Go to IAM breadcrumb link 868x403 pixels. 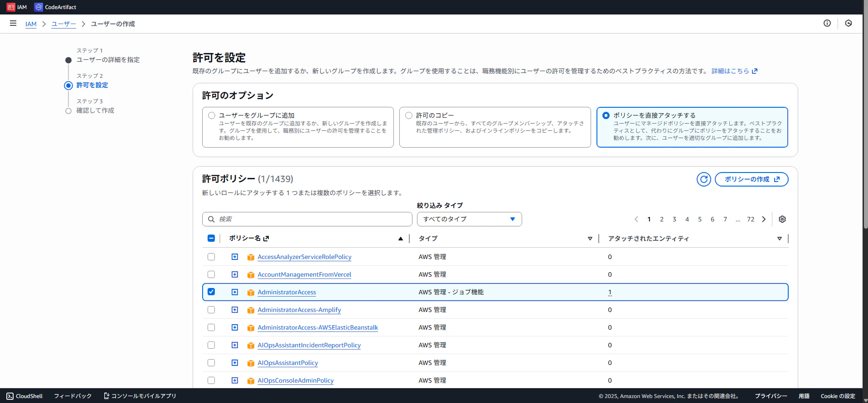point(31,24)
